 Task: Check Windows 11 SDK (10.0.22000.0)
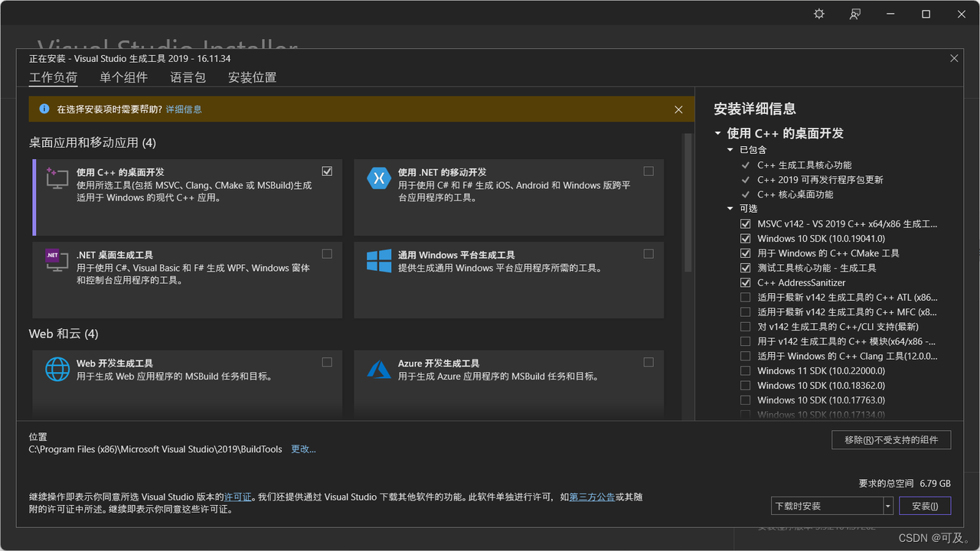(x=746, y=371)
